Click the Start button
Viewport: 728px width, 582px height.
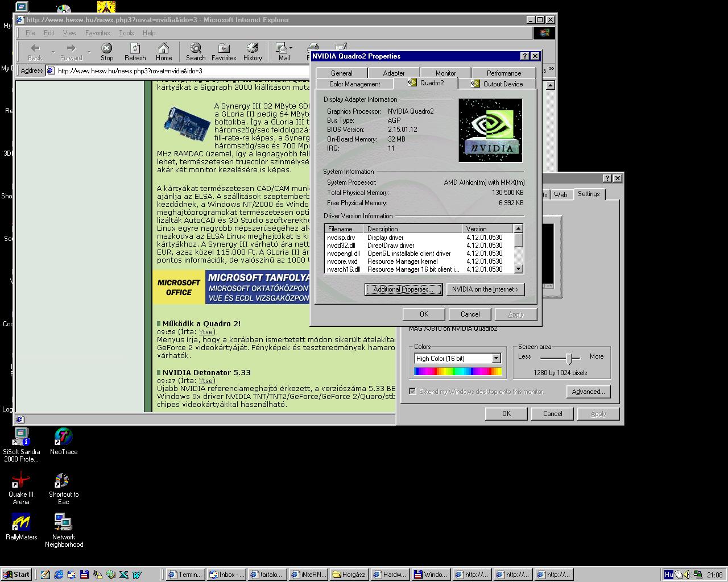(x=16, y=575)
